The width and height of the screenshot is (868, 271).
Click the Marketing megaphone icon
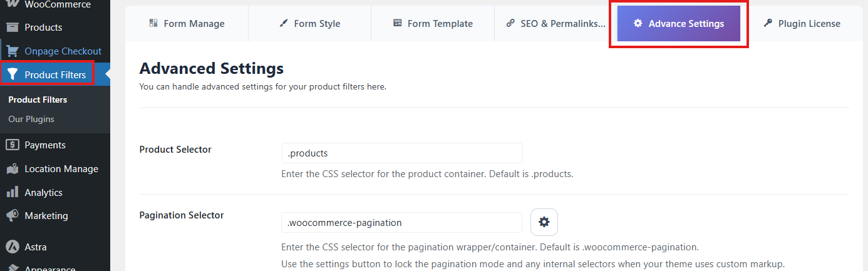[x=12, y=216]
